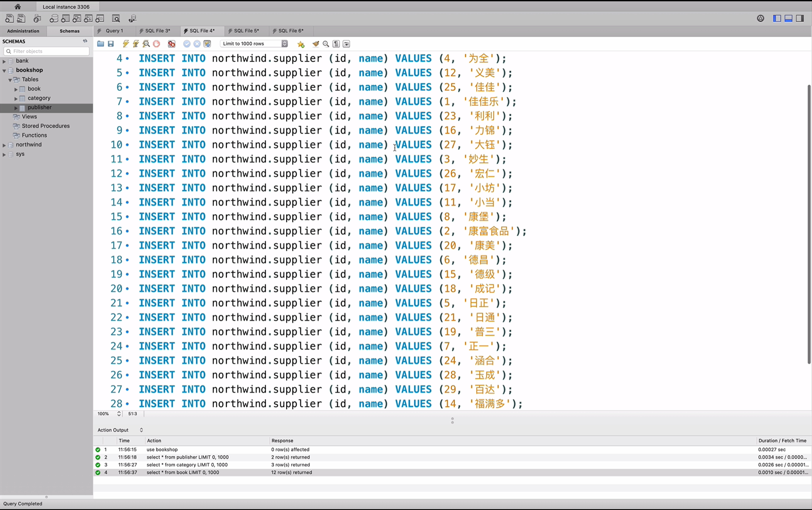
Task: Expand the sys schema
Action: click(x=4, y=154)
